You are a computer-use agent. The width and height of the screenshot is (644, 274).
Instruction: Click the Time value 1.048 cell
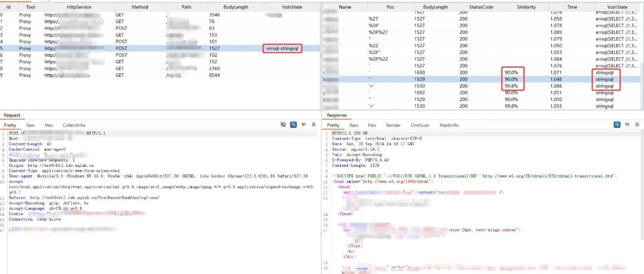tap(571, 79)
